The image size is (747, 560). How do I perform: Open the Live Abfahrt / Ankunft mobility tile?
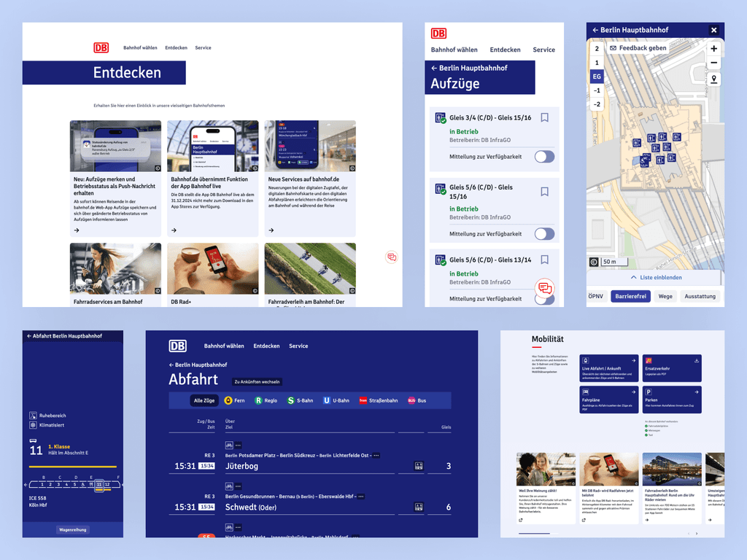(609, 368)
